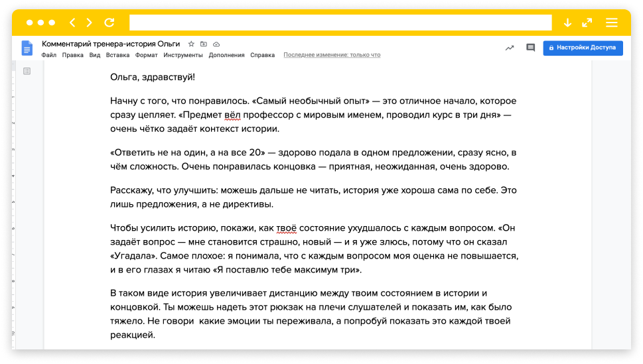Open the Вид menu
This screenshot has width=643, height=364.
click(95, 55)
